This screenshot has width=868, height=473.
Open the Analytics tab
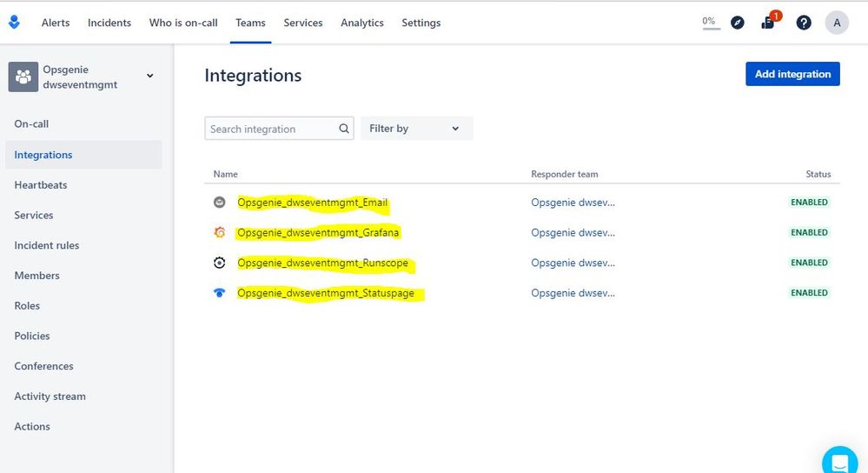pyautogui.click(x=362, y=23)
